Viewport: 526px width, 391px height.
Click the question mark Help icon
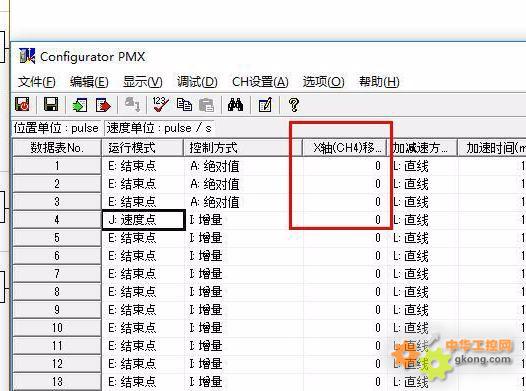click(294, 105)
